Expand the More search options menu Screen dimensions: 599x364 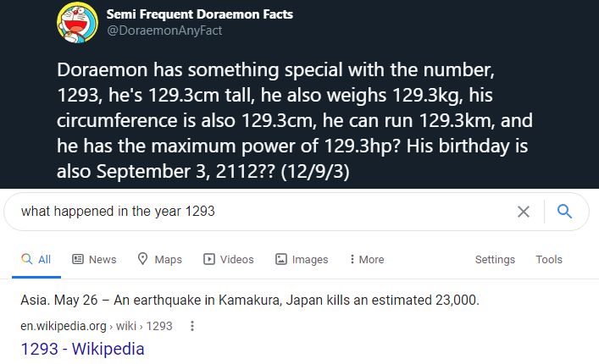(366, 260)
